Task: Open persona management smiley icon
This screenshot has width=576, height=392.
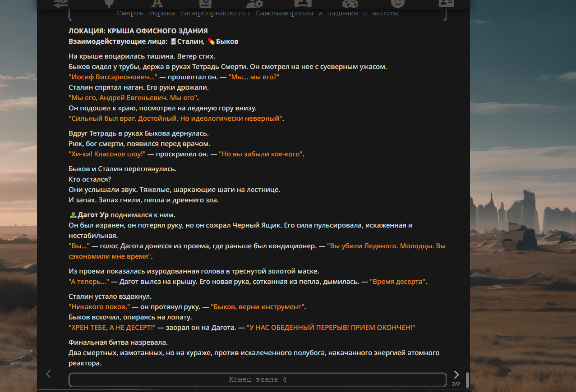Action: click(x=398, y=4)
